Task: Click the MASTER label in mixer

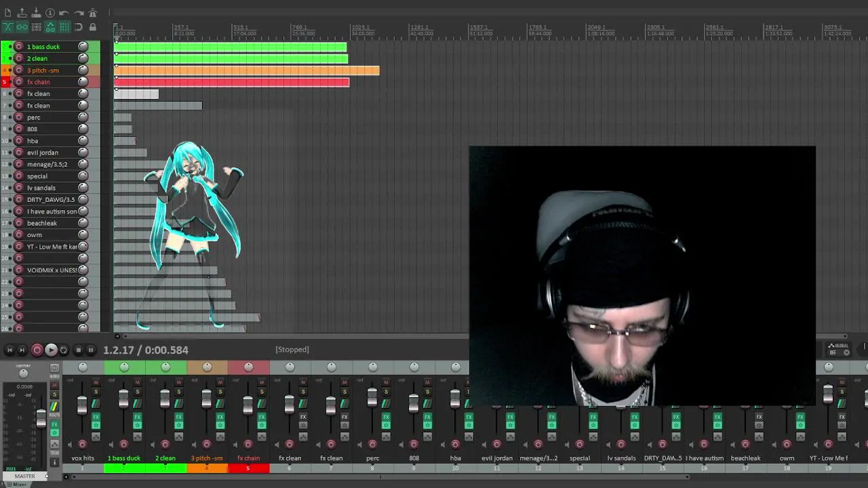Action: point(24,476)
